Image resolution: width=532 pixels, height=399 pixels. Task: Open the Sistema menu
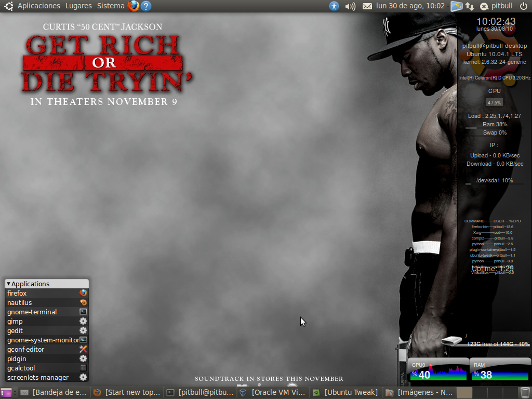pos(111,6)
